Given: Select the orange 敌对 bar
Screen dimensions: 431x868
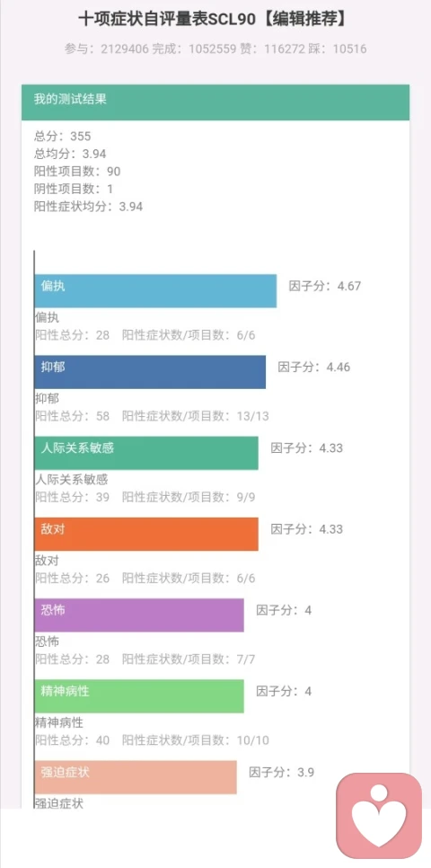Looking at the screenshot, I should [x=146, y=534].
